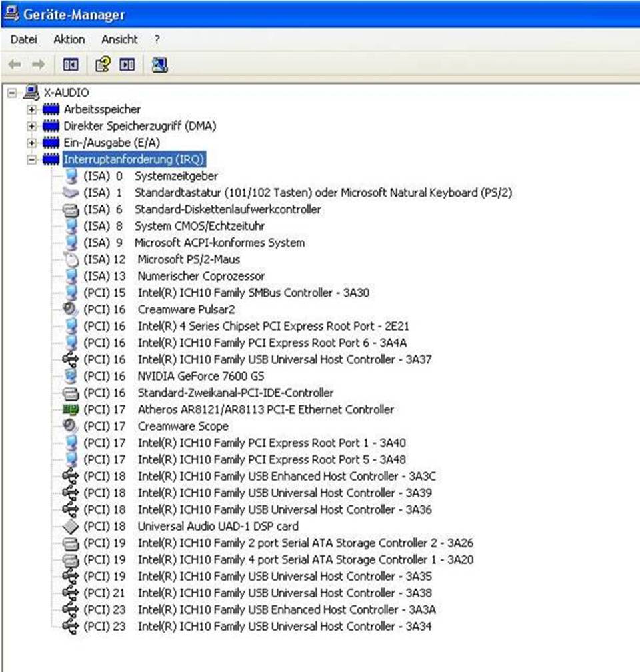Select Creamware Scope entry

[x=155, y=426]
